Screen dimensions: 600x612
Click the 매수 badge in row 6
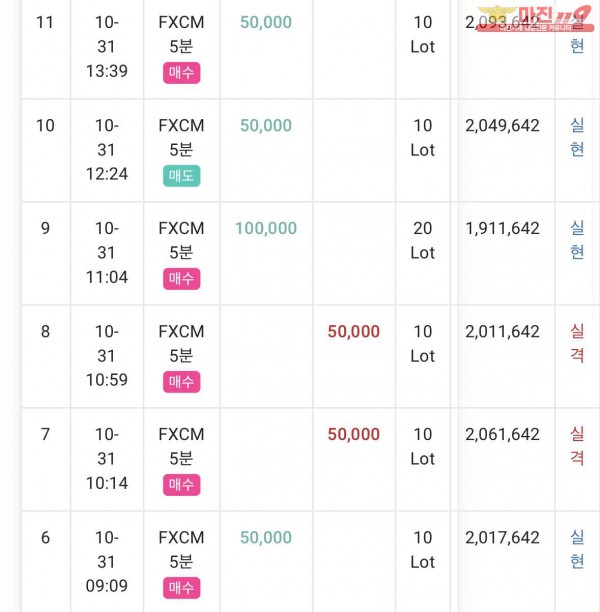click(x=182, y=587)
